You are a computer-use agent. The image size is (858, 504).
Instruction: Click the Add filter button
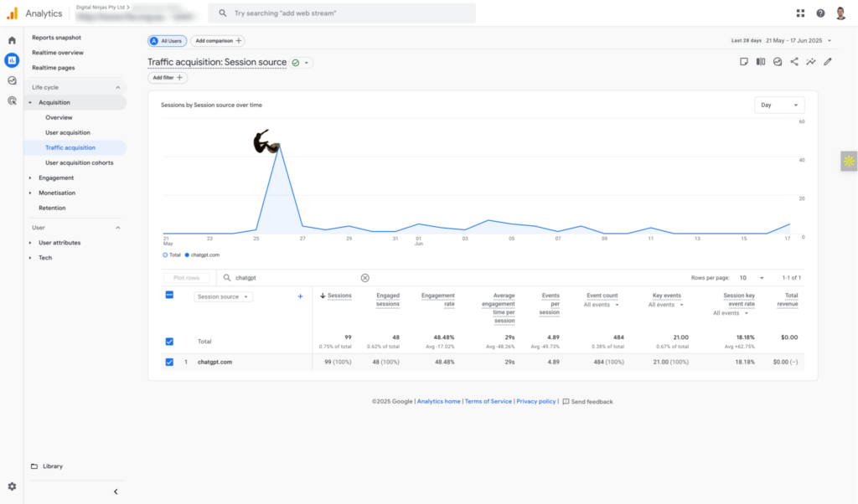click(167, 77)
